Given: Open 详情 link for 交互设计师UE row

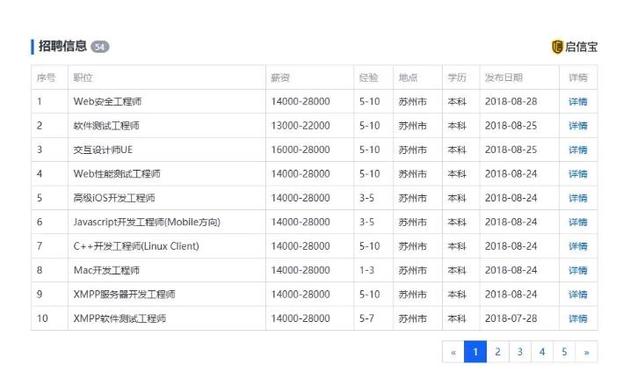Looking at the screenshot, I should pos(578,150).
